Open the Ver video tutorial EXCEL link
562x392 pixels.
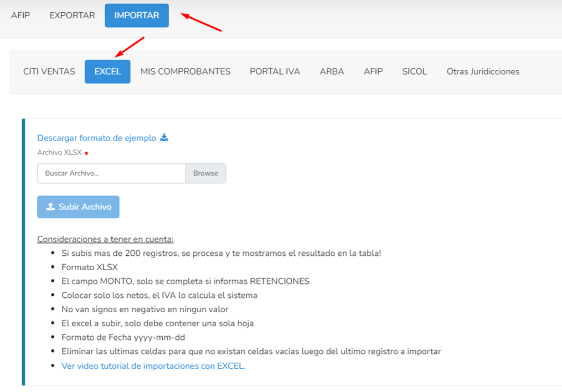pyautogui.click(x=153, y=365)
